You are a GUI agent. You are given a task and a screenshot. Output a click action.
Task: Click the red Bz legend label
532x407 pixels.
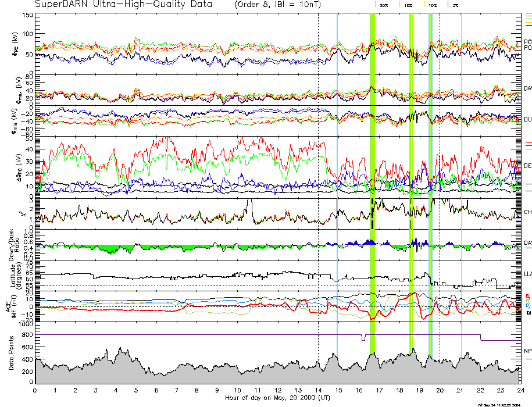tap(527, 295)
